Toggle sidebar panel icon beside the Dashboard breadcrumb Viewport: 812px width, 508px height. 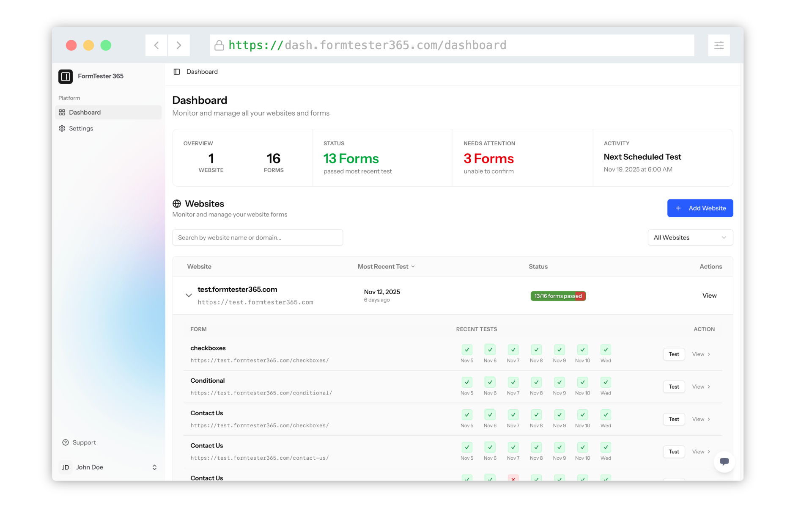(x=177, y=72)
